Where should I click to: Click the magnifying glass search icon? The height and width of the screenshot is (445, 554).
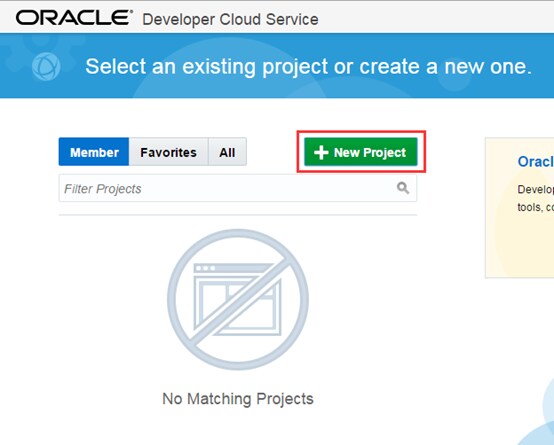pyautogui.click(x=403, y=188)
